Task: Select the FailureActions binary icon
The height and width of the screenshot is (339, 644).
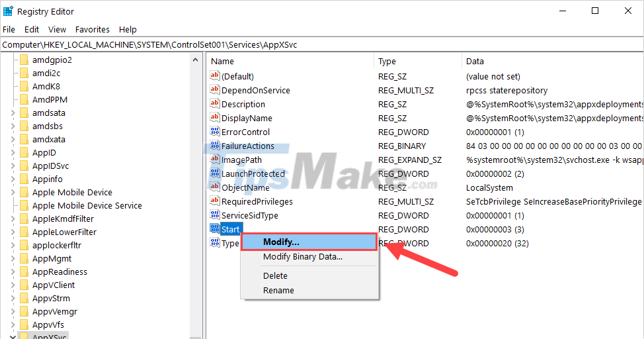Action: (x=214, y=146)
